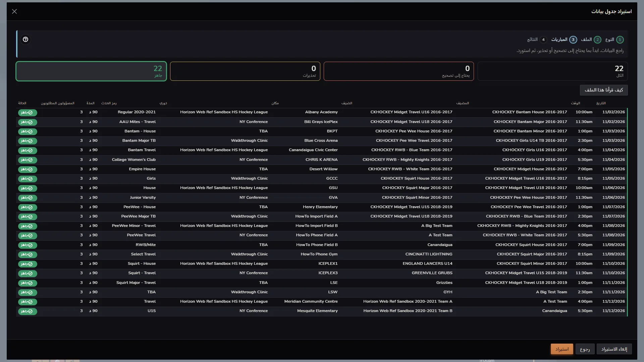Screen dimensions: 644x362
Task: Select the College Women's Club cell
Action: click(134, 160)
